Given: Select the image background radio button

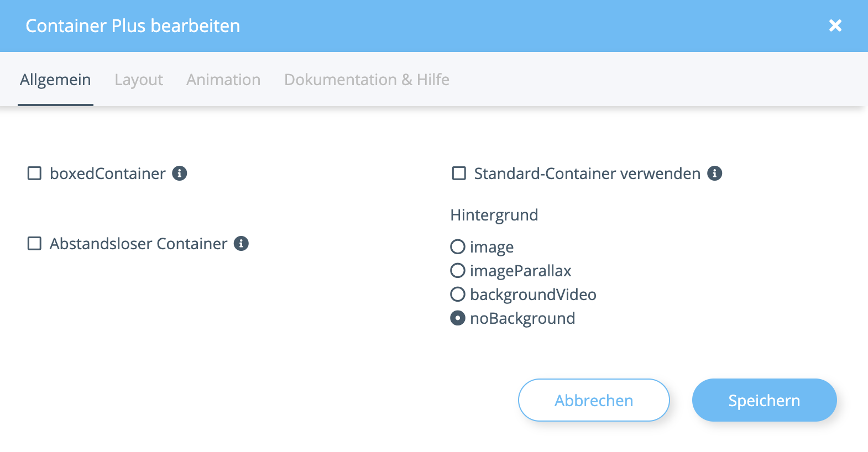Looking at the screenshot, I should click(x=458, y=246).
